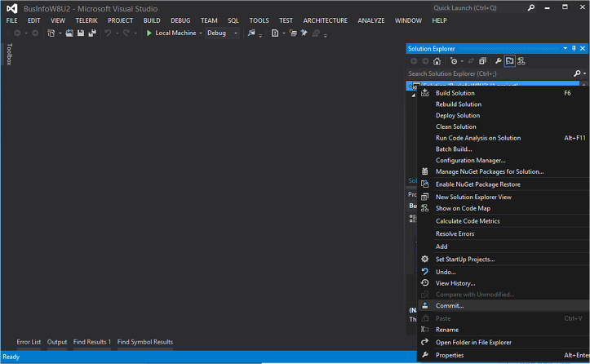Toggle the Preview Selected Items icon
This screenshot has height=364, width=590.
[x=509, y=61]
